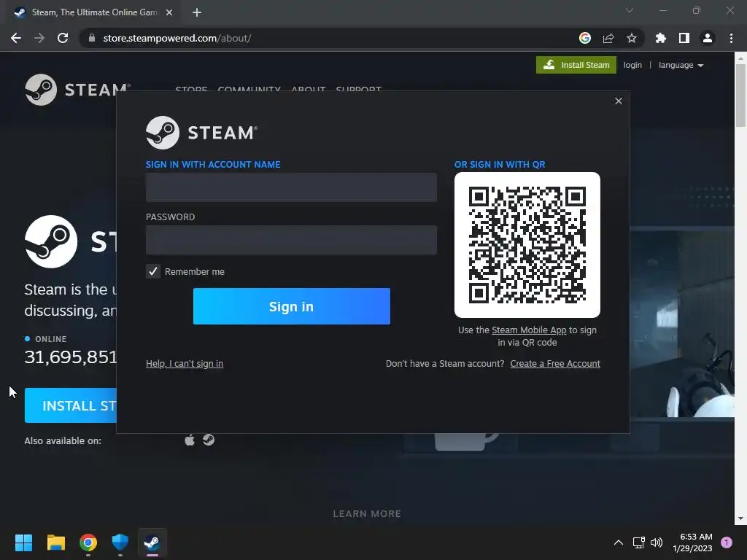Screen dimensions: 747x560
Task: Reload the Steam page
Action: pyautogui.click(x=63, y=38)
